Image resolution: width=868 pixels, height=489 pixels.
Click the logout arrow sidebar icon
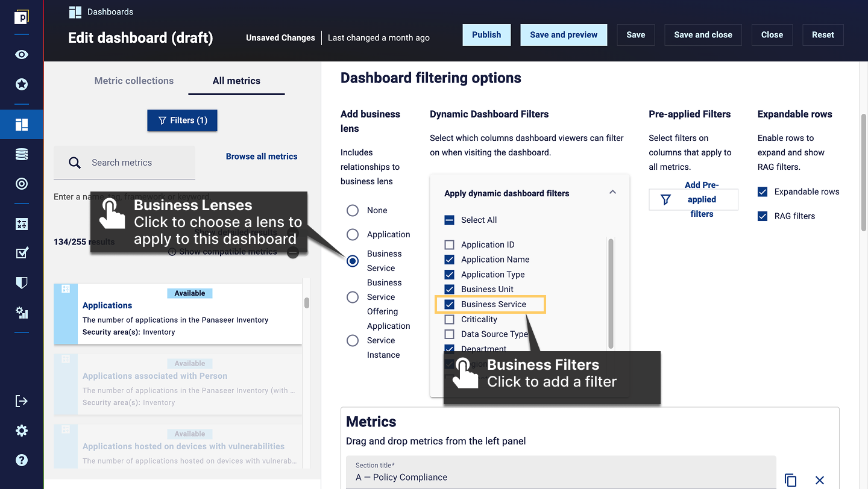(x=22, y=401)
